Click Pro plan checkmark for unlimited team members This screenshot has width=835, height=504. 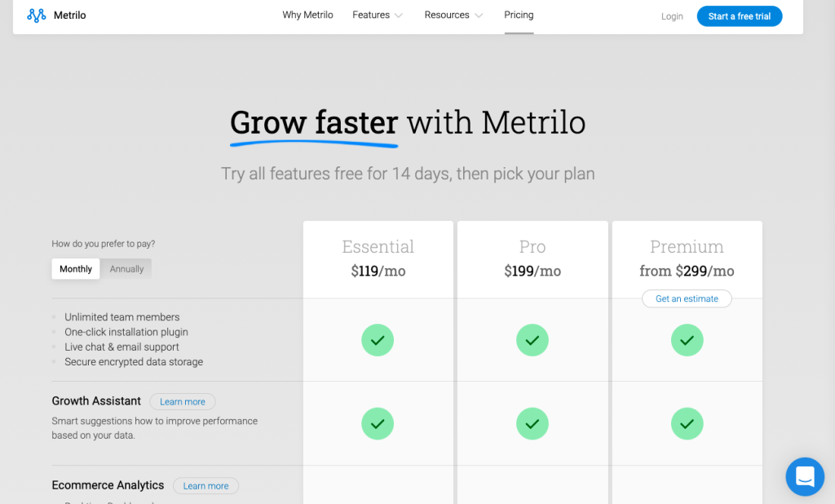(x=532, y=340)
